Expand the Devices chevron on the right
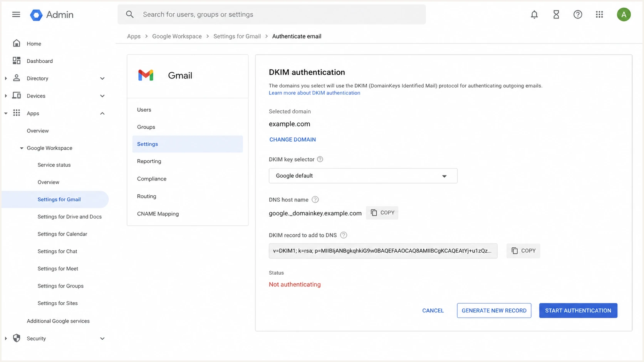 click(x=102, y=96)
